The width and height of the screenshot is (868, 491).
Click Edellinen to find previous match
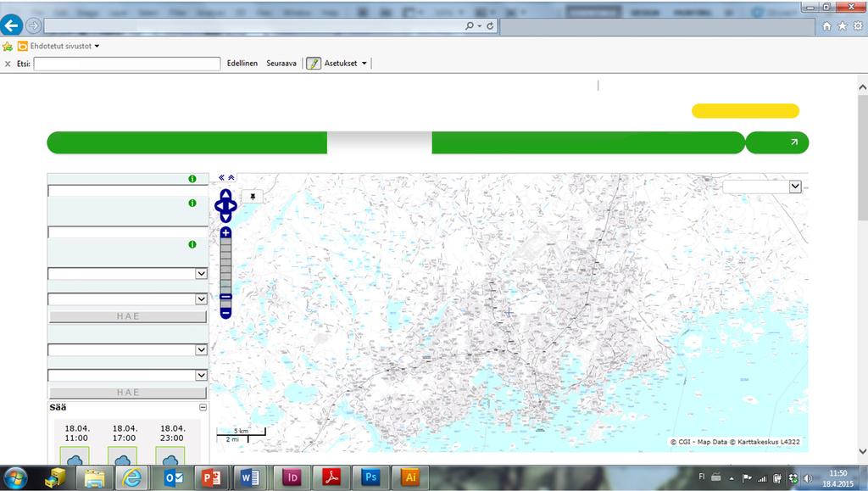pos(242,64)
